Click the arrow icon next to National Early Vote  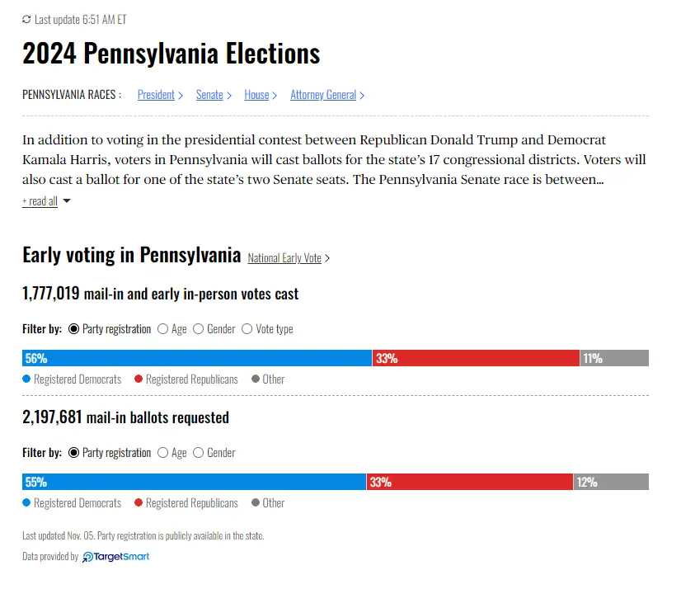pyautogui.click(x=327, y=258)
